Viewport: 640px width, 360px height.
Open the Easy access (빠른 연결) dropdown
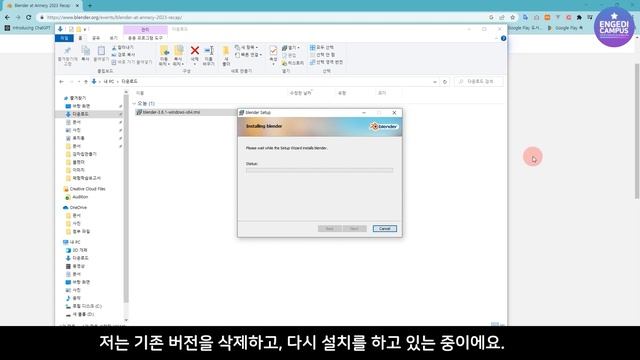click(x=249, y=55)
